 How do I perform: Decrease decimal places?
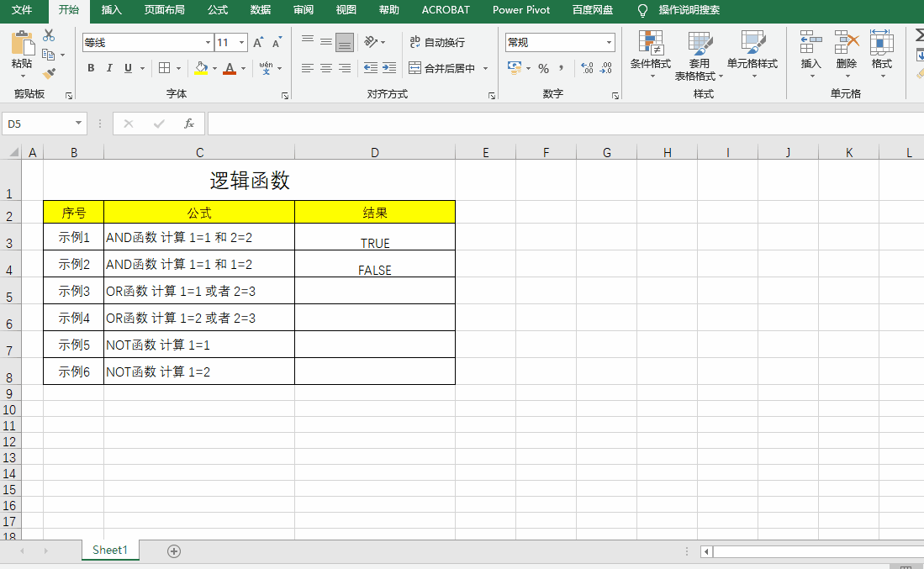coord(606,68)
